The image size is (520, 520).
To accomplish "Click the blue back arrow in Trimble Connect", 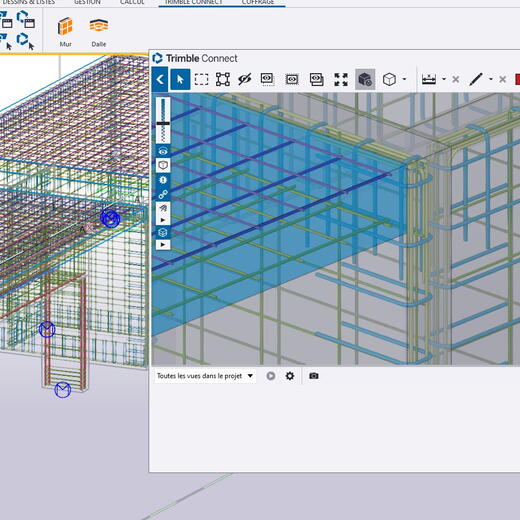I will click(x=160, y=79).
